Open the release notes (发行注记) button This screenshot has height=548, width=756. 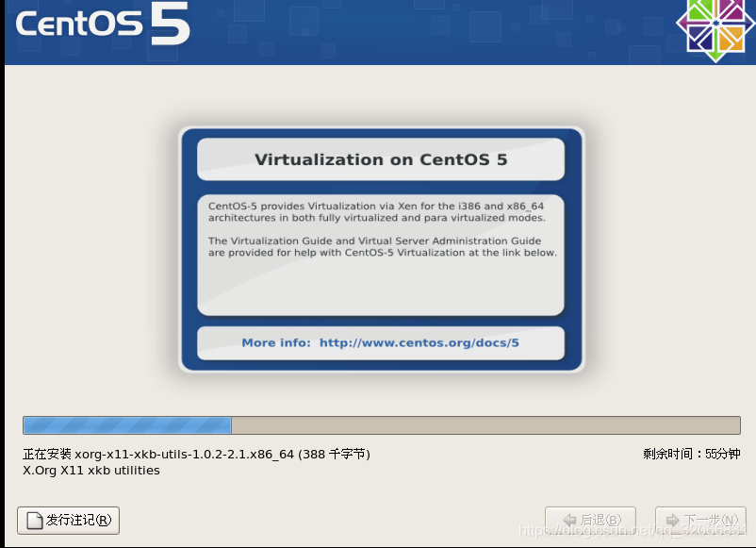tap(68, 521)
